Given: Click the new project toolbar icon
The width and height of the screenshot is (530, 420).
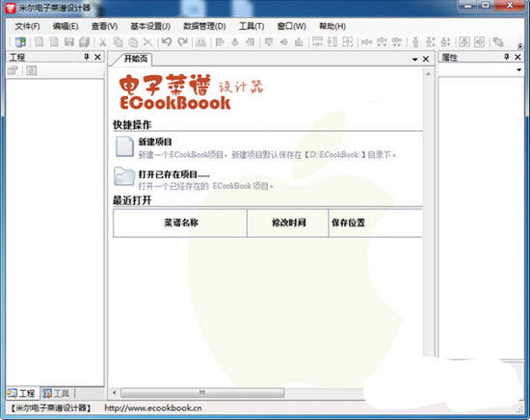Looking at the screenshot, I should coord(20,41).
